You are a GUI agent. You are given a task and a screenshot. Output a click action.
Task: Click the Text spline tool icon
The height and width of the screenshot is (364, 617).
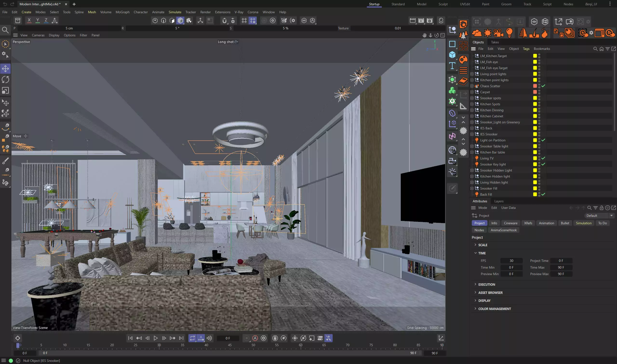pyautogui.click(x=452, y=66)
